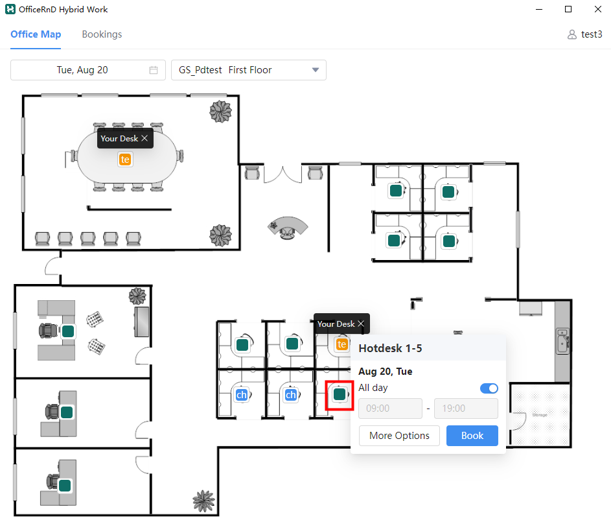611x532 pixels.
Task: Click the 19:00 end time field
Action: click(x=466, y=408)
